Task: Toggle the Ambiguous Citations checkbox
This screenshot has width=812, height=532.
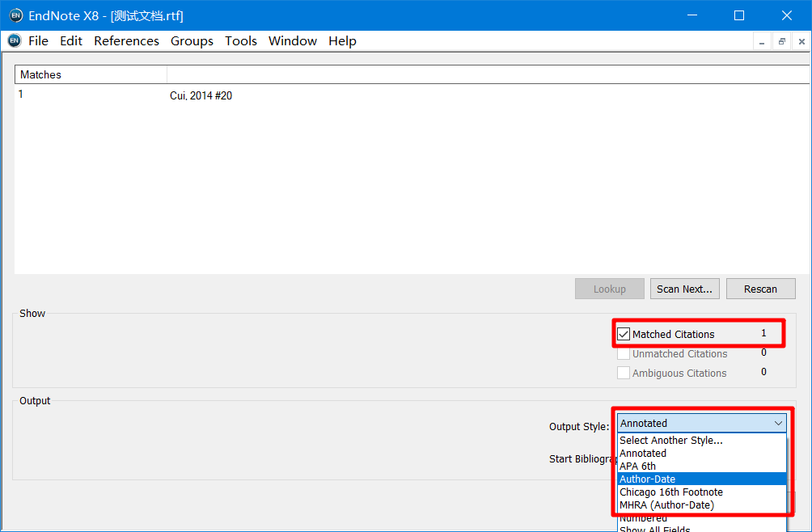Action: (624, 373)
